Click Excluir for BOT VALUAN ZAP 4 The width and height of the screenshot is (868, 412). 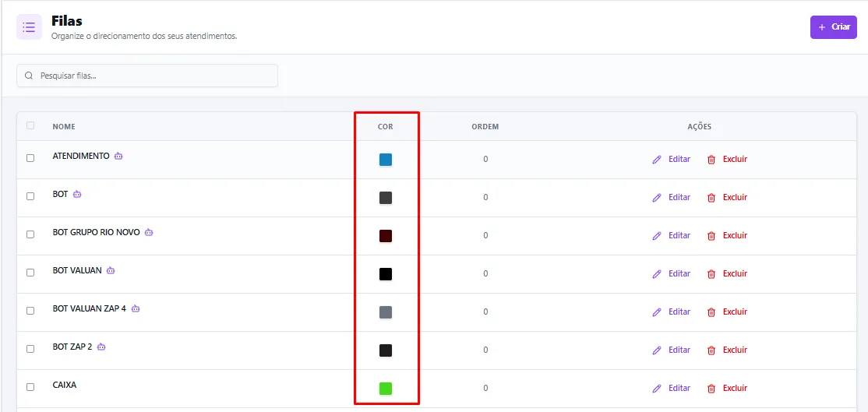728,312
